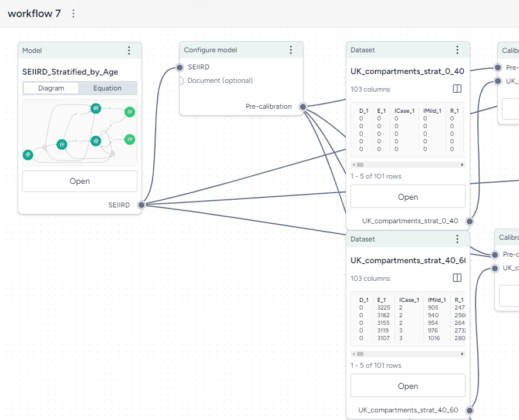Click the SEIIRD input port on Configure model
This screenshot has width=519, height=420.
click(180, 67)
